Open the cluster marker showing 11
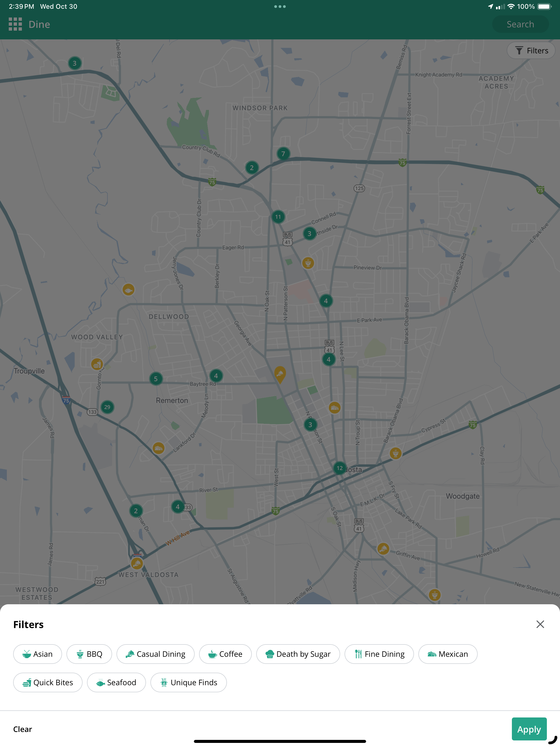This screenshot has width=560, height=747. pyautogui.click(x=278, y=217)
